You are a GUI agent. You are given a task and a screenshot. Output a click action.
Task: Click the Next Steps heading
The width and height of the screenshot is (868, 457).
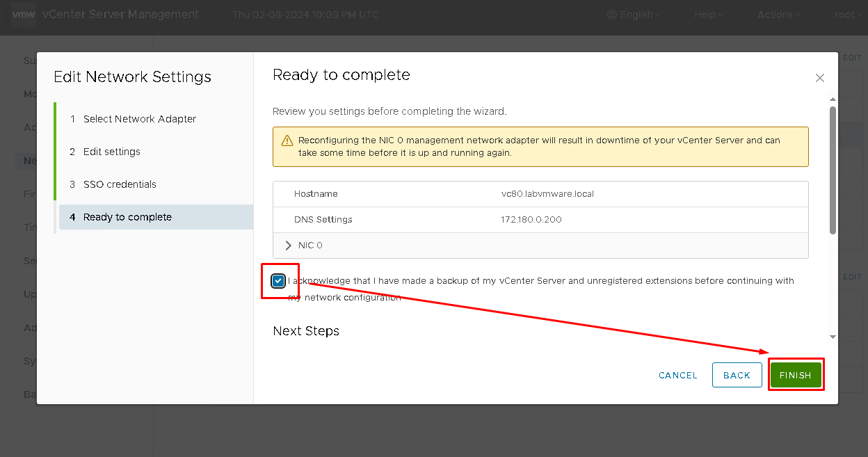pos(306,331)
